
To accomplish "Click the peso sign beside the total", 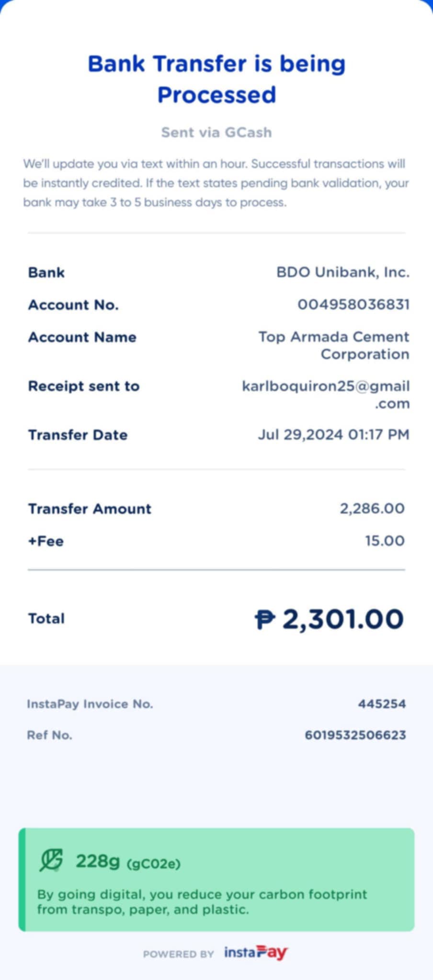I will pos(264,619).
